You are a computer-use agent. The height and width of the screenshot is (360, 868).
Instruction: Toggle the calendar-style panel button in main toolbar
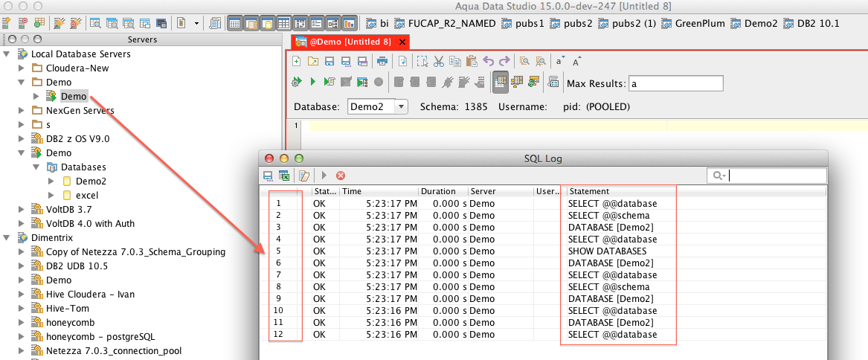pos(234,23)
